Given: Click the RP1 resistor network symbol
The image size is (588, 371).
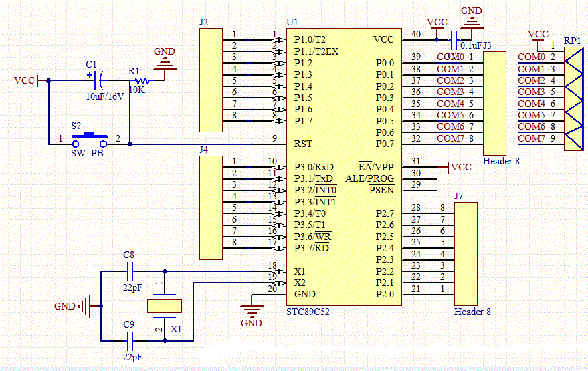Looking at the screenshot, I should tap(573, 98).
